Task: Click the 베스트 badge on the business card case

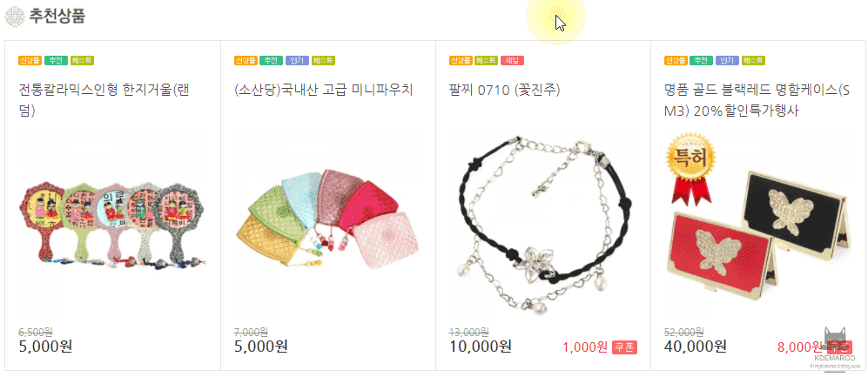Action: [753, 60]
